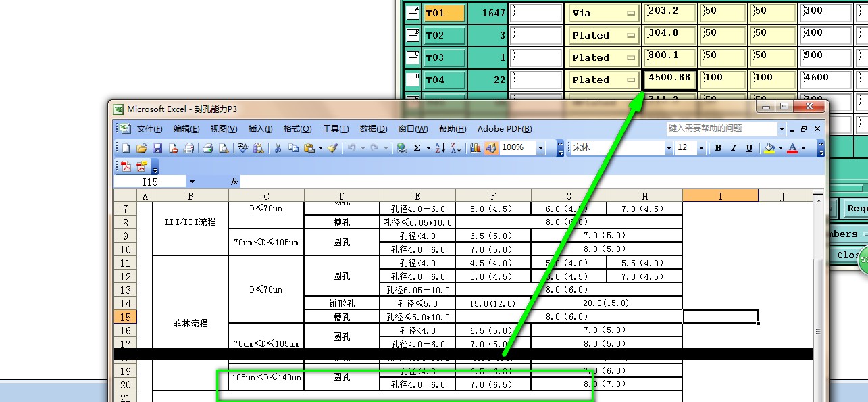Open the 视图(V) menu
This screenshot has width=868, height=402.
(224, 128)
